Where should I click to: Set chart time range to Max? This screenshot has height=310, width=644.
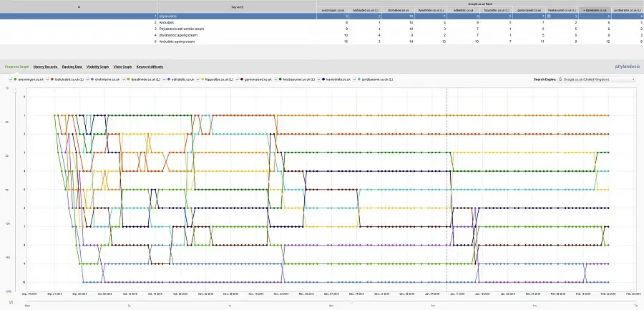coord(27,306)
